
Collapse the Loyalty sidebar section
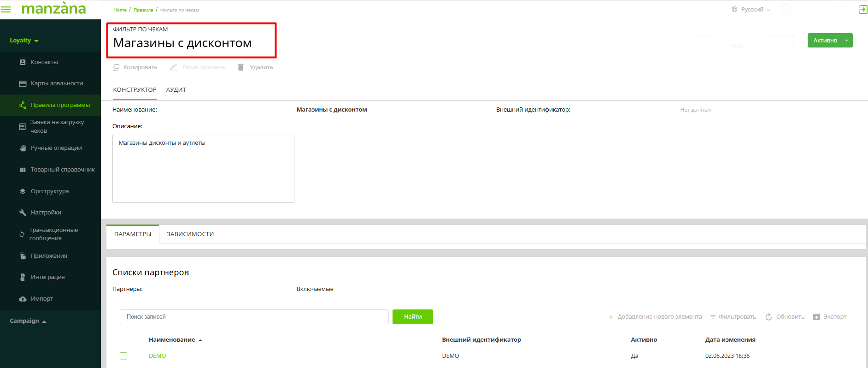(x=24, y=41)
